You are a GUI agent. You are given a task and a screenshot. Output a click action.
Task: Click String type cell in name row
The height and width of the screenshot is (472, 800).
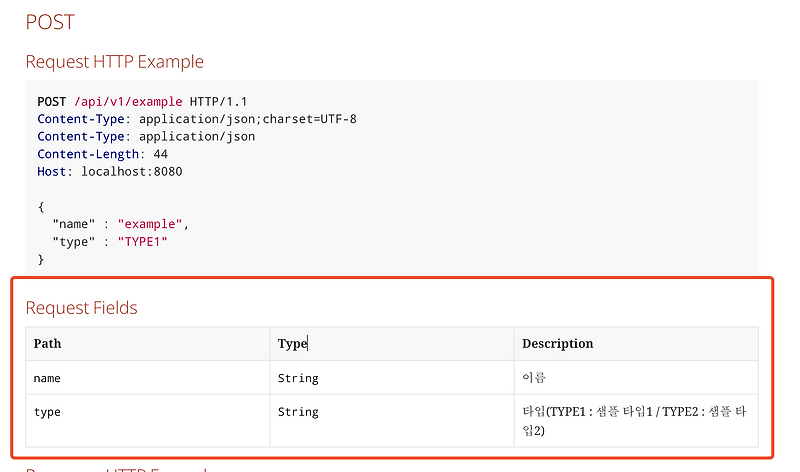[392, 378]
